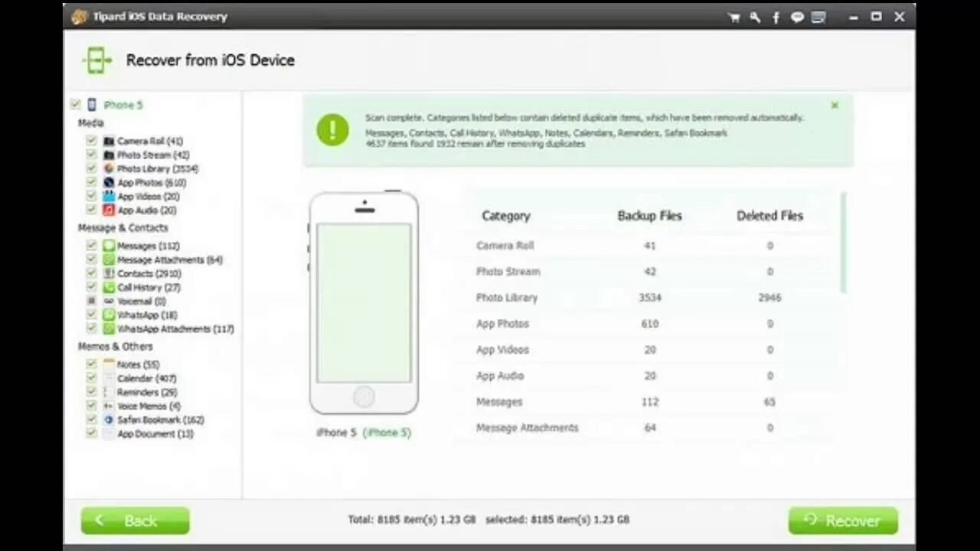The width and height of the screenshot is (980, 551).
Task: Click the Tipard app logo icon
Action: [x=80, y=17]
